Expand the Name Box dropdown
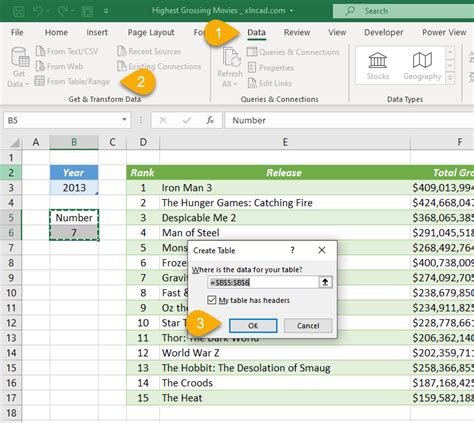Image resolution: width=474 pixels, height=423 pixels. (124, 120)
